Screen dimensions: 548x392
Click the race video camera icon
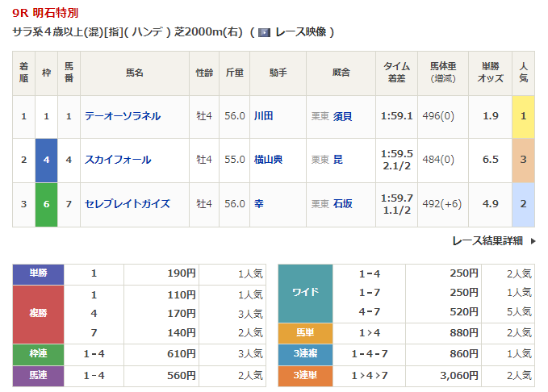(x=264, y=33)
